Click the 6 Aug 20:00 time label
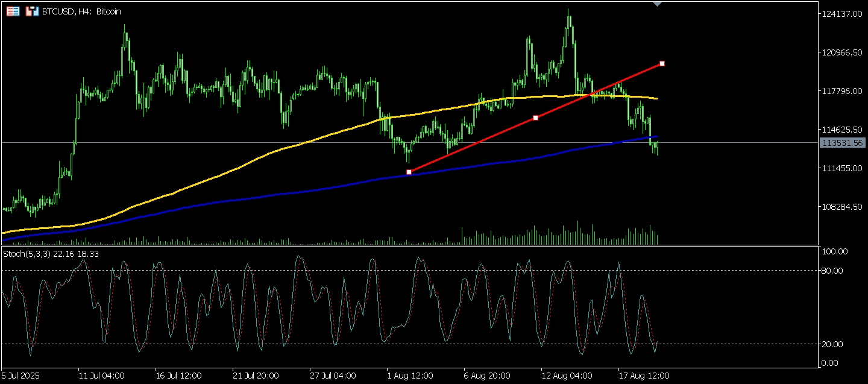This screenshot has width=868, height=384. (488, 376)
